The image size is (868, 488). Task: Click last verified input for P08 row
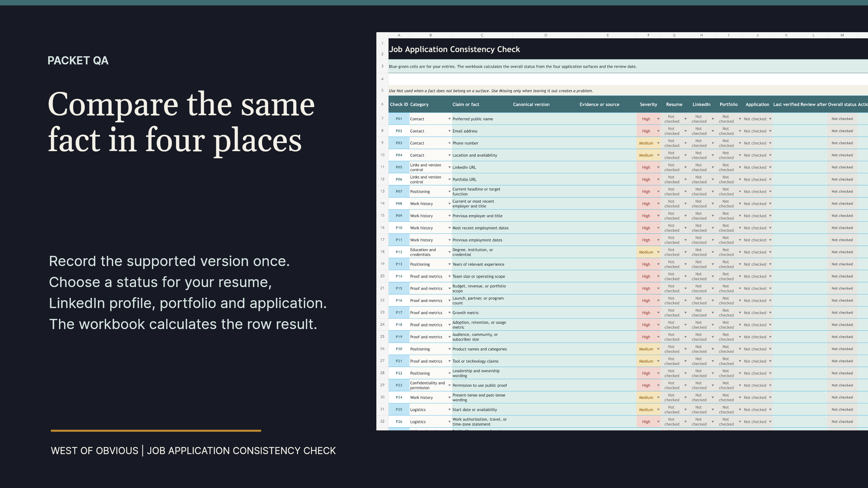(x=786, y=204)
